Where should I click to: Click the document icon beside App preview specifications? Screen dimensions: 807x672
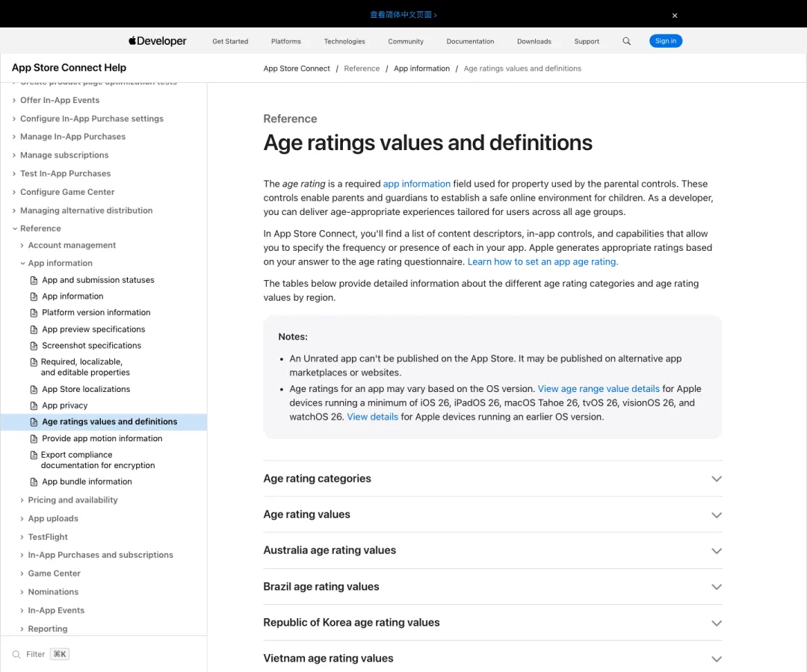pos(34,329)
